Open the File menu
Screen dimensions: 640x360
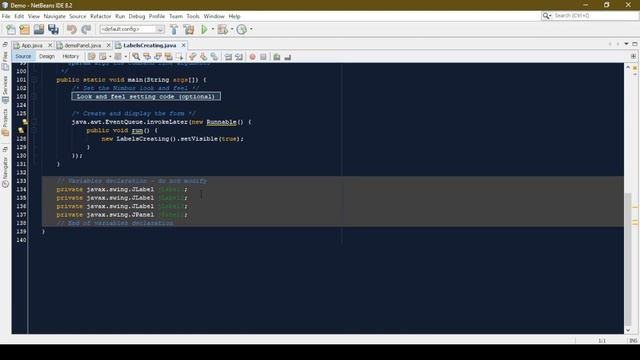tap(6, 16)
